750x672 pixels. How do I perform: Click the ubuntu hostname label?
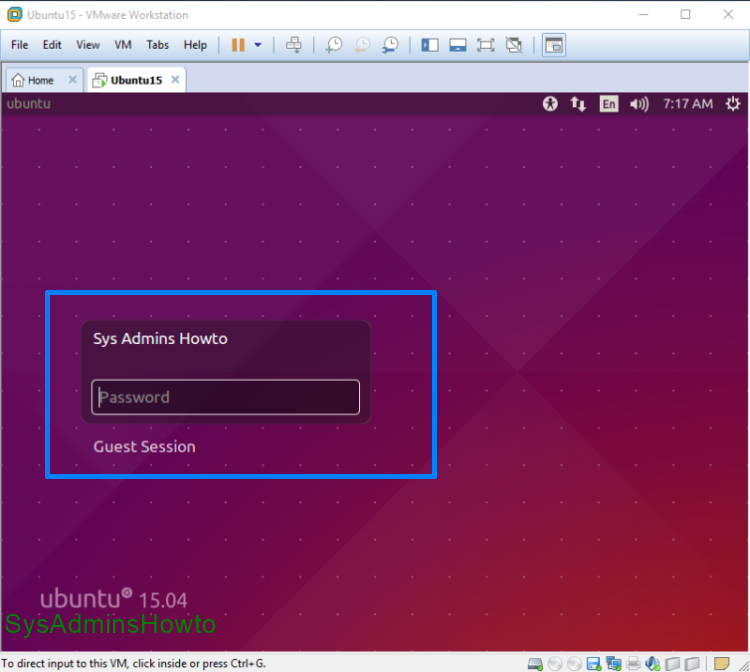tap(28, 104)
